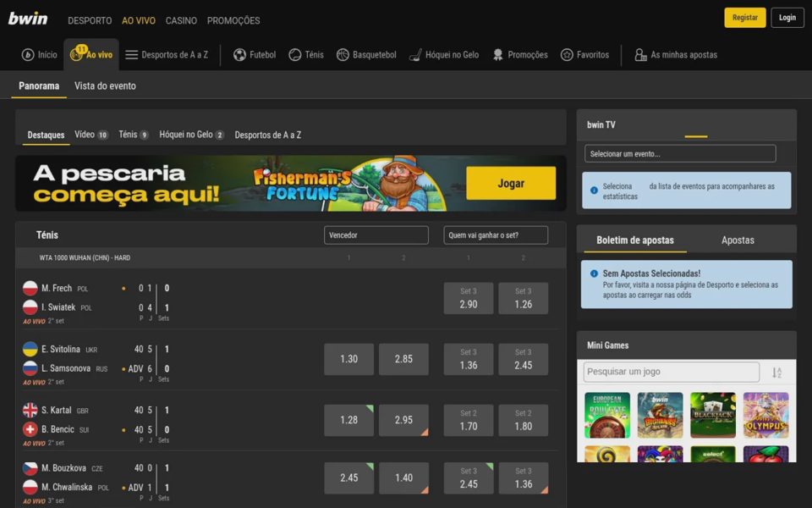Viewport: 812px width, 508px height.
Task: Click Czech flag next to M. Bouzkova
Action: pyautogui.click(x=30, y=467)
